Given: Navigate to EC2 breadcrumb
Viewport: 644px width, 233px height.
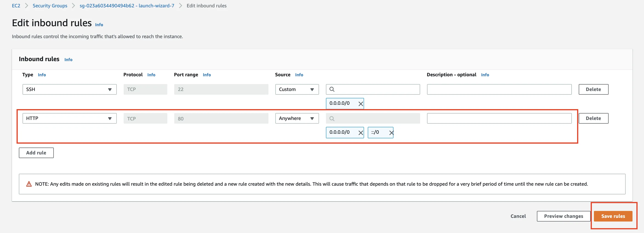Looking at the screenshot, I should (16, 6).
